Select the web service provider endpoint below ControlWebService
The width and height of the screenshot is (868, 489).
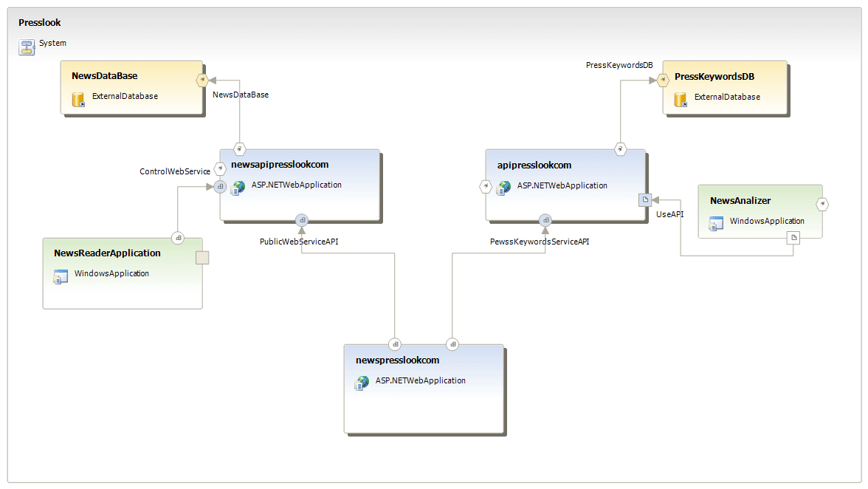[x=220, y=187]
